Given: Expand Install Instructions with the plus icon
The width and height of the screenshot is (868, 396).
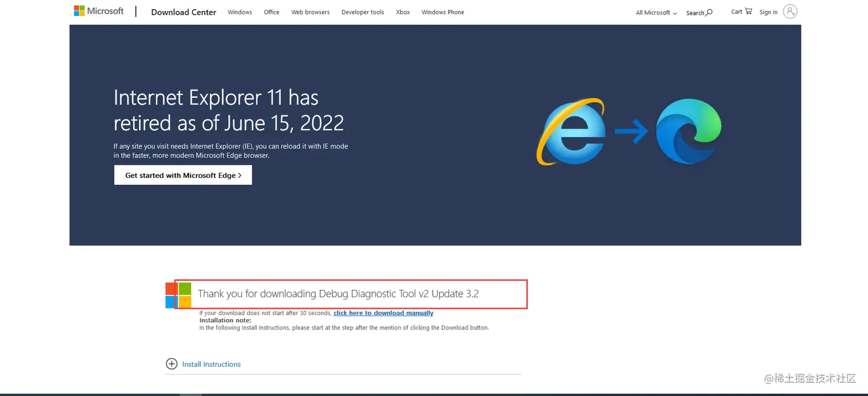Looking at the screenshot, I should (x=171, y=364).
